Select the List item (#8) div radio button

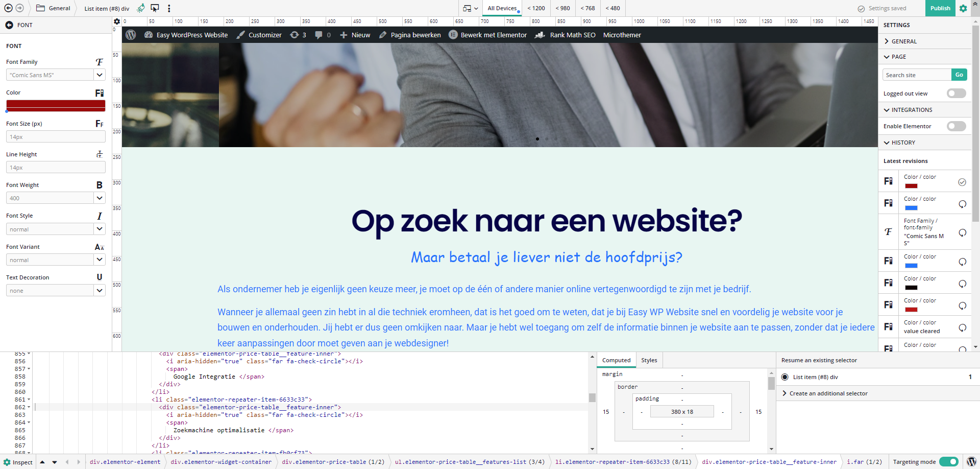(785, 377)
